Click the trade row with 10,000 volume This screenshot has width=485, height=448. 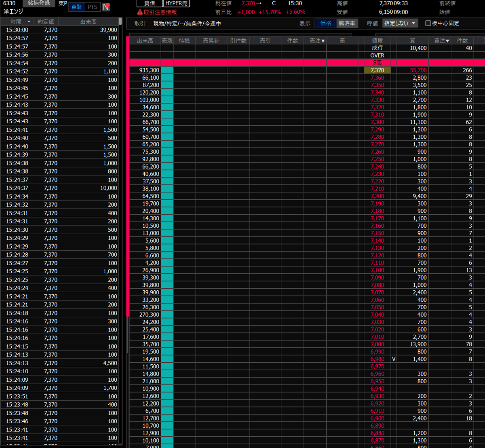tap(59, 188)
